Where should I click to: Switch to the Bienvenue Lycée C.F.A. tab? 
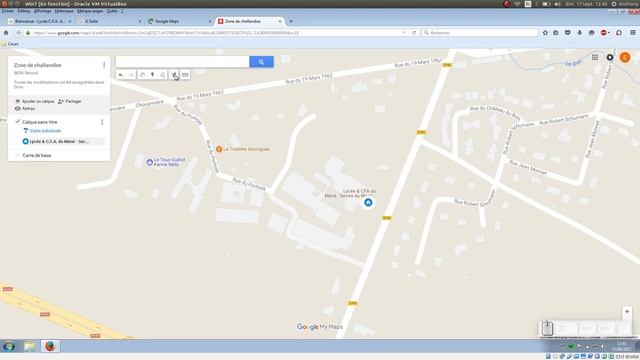click(x=40, y=21)
